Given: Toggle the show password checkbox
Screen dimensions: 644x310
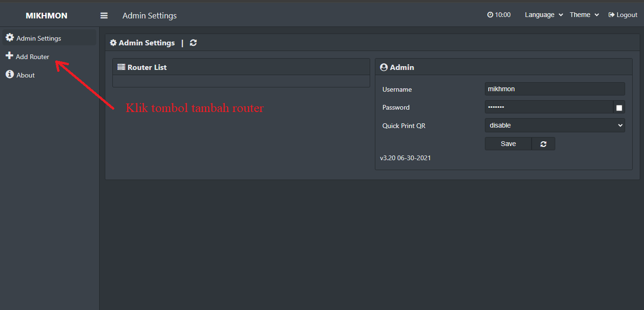Looking at the screenshot, I should [x=619, y=108].
